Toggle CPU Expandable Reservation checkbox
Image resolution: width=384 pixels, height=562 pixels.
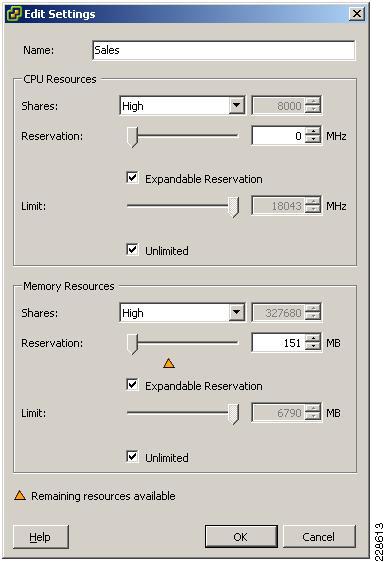[132, 177]
